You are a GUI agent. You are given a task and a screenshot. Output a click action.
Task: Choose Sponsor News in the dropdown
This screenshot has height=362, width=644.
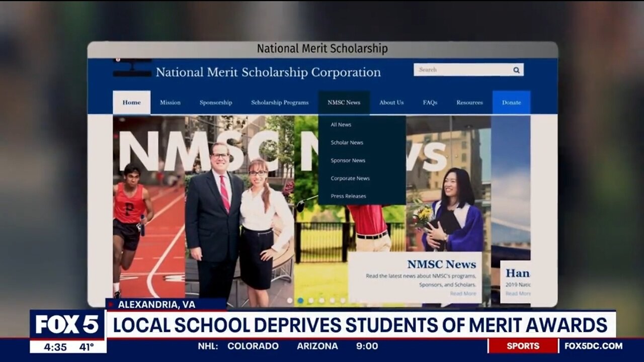[348, 160]
